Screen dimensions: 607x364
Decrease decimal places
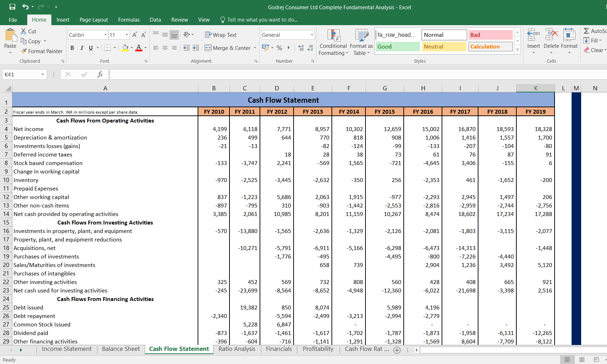310,47
